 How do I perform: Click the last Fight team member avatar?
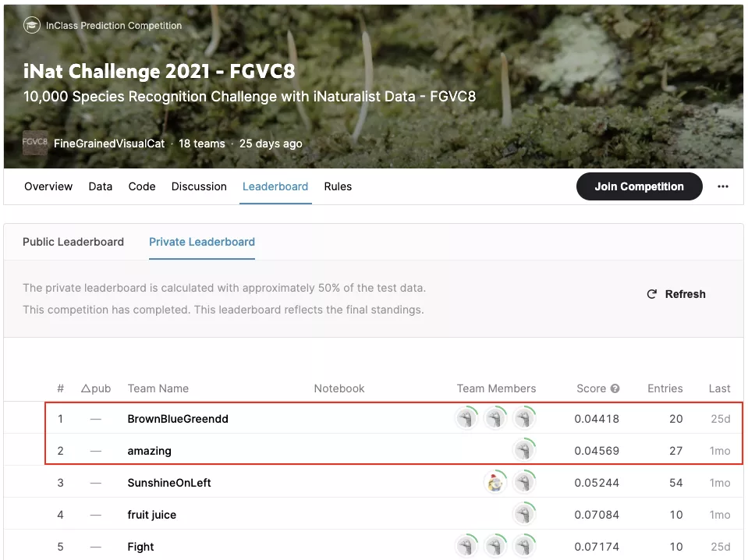pyautogui.click(x=524, y=547)
